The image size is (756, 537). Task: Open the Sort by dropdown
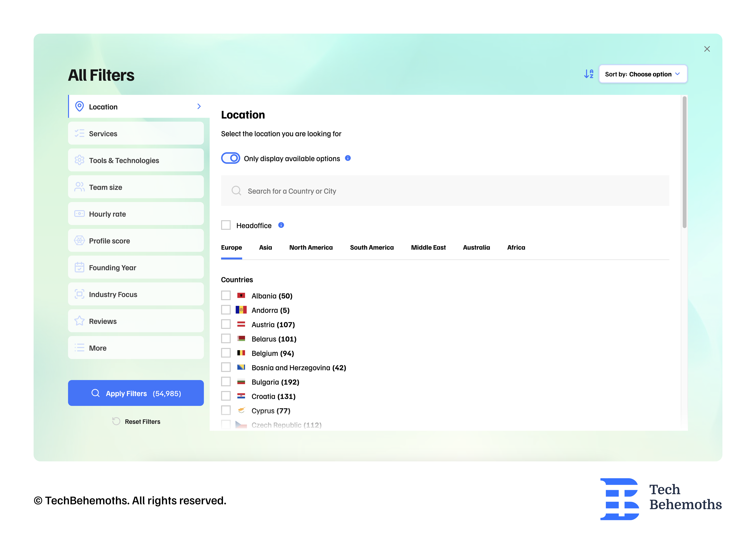(643, 74)
